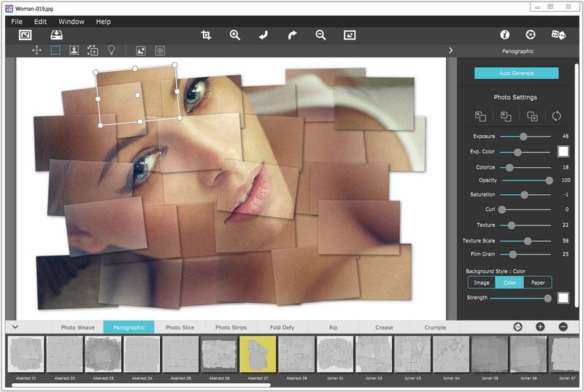Set Background Style to Color
Screen dimensions: 584x392
pyautogui.click(x=510, y=283)
